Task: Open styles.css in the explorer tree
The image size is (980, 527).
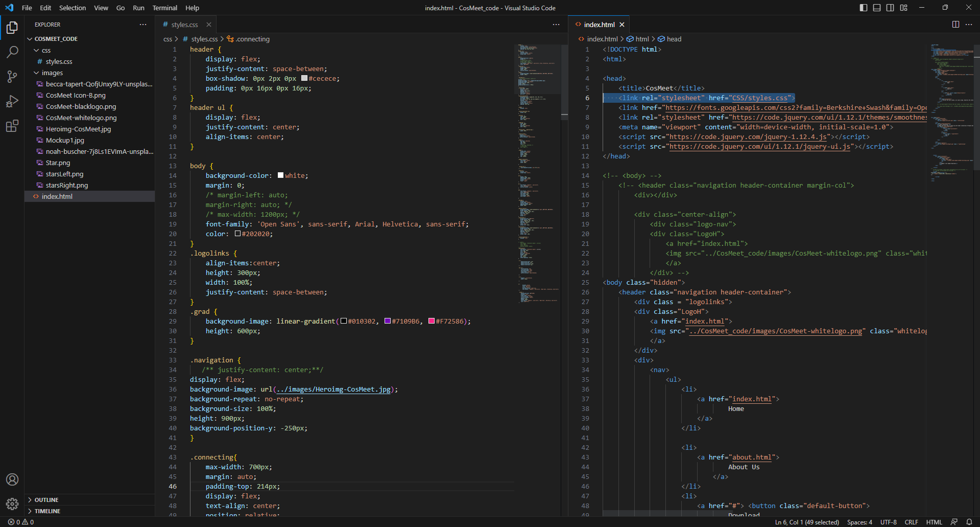Action: [x=89, y=61]
